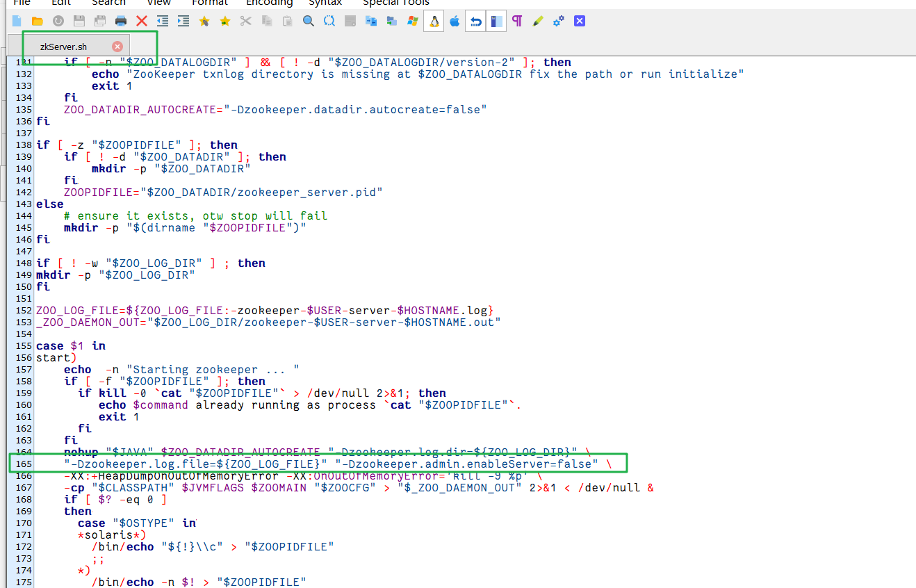Toggle the side panel view icon

[496, 21]
